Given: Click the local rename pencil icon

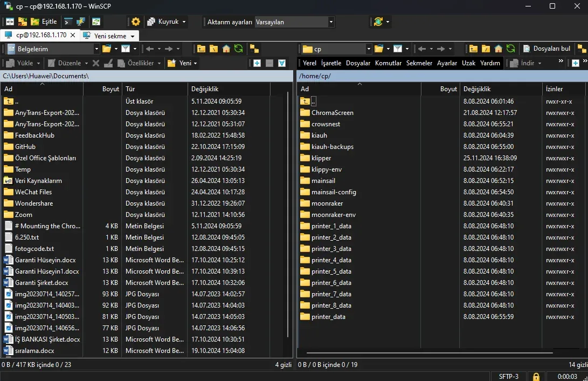Looking at the screenshot, I should coord(108,63).
